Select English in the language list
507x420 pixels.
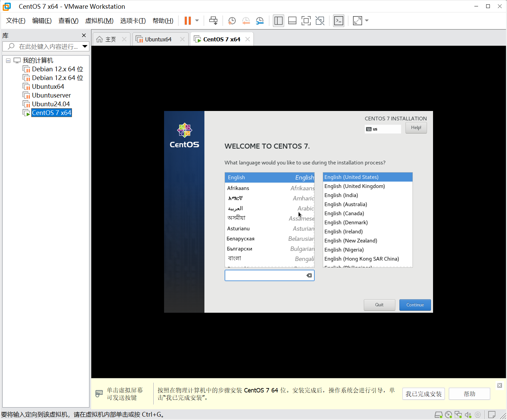[x=269, y=178]
